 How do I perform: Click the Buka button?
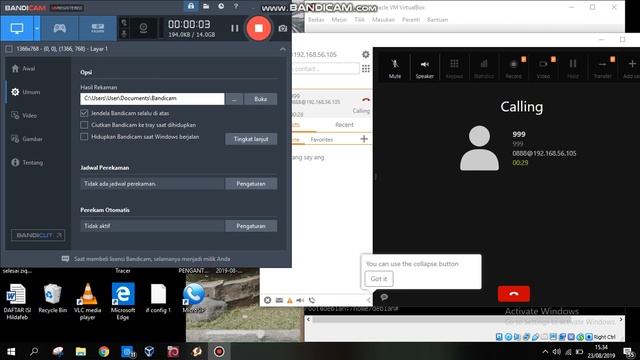pyautogui.click(x=260, y=99)
